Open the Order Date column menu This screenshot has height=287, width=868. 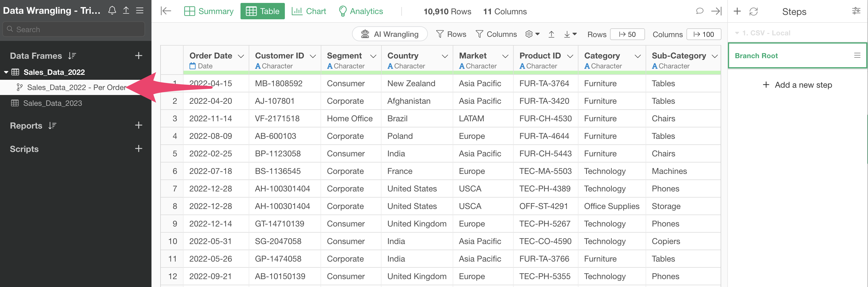coord(241,56)
